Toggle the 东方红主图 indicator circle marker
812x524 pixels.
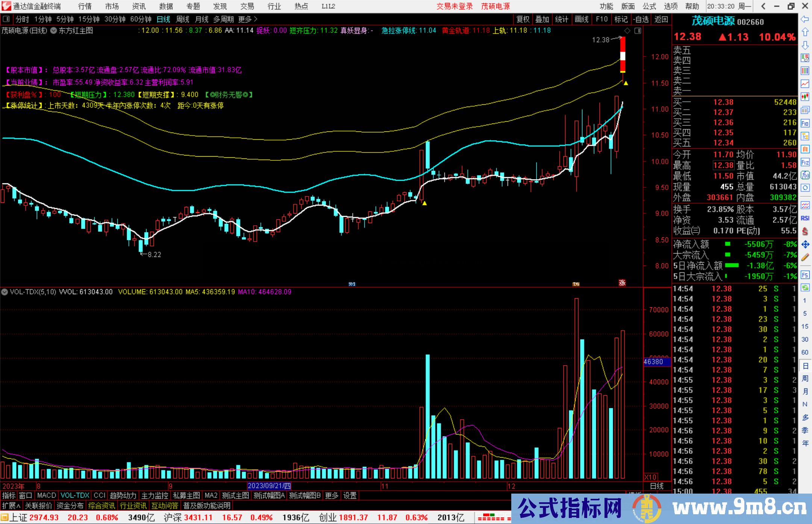53,30
